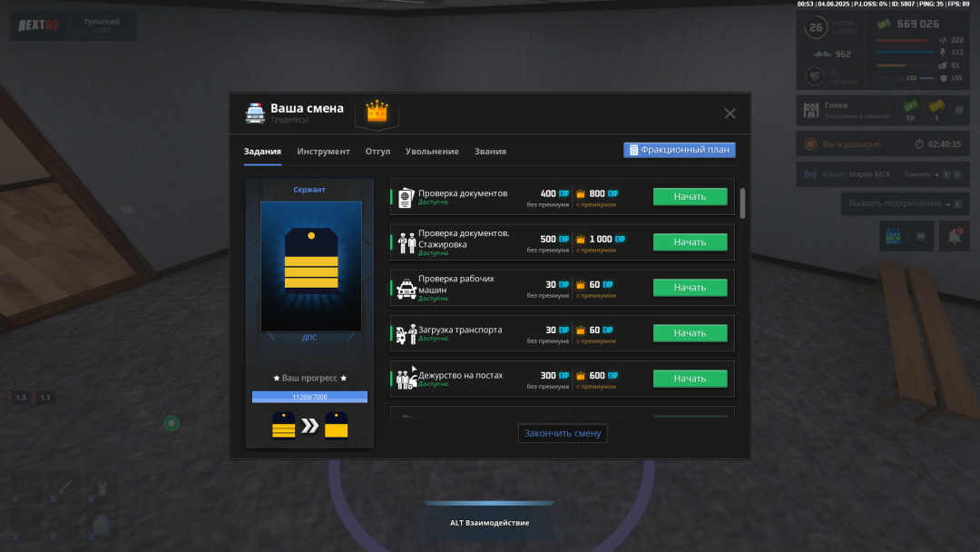
Task: Click the 1.1 article badge
Action: [x=45, y=398]
